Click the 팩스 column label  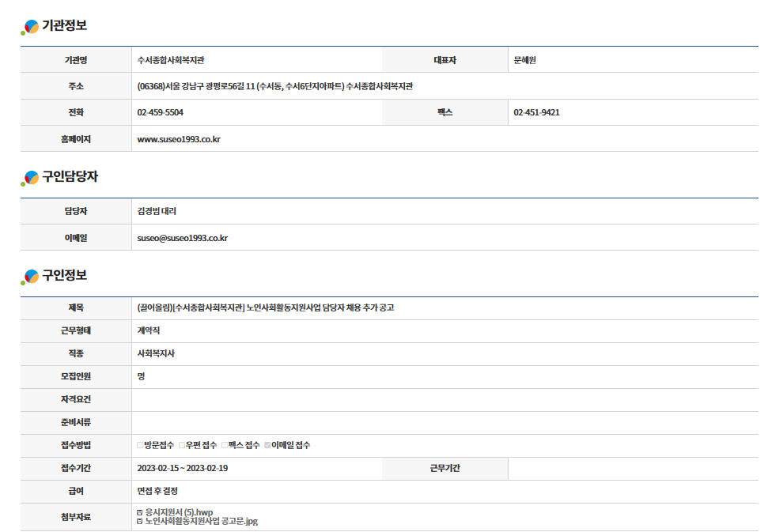pyautogui.click(x=445, y=112)
